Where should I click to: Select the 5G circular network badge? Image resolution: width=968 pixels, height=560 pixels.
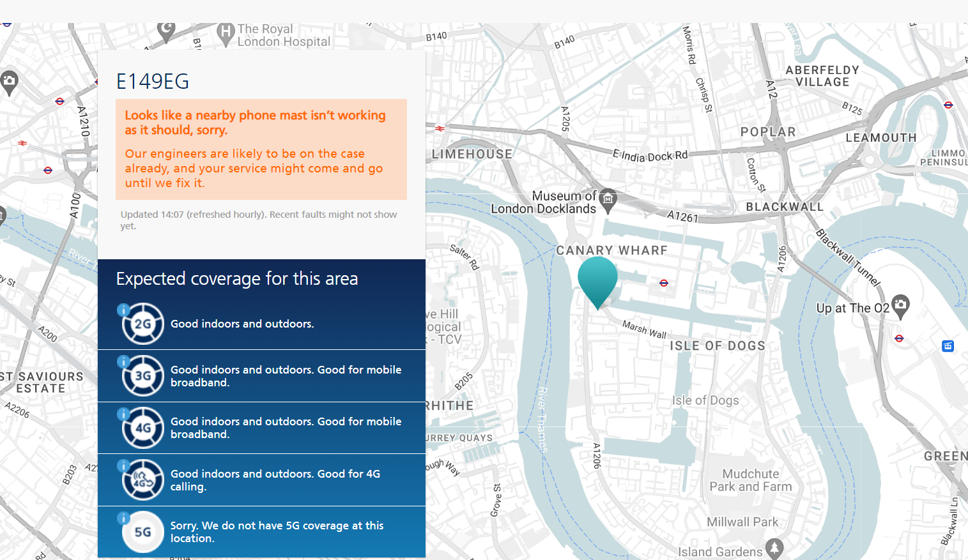point(143,532)
